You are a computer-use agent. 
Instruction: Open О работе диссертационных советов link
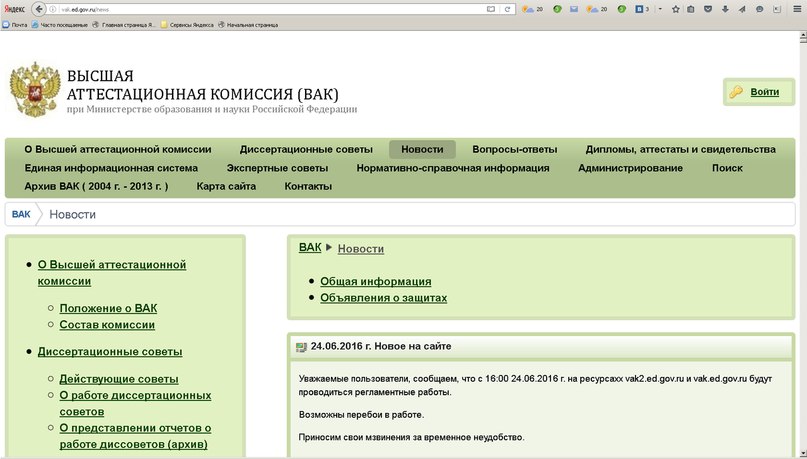coord(135,404)
